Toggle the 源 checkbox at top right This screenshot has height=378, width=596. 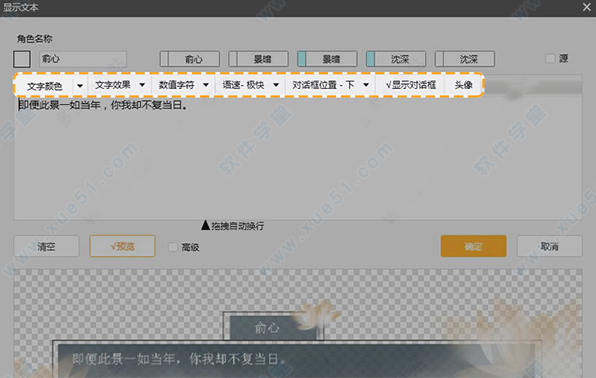pos(550,58)
